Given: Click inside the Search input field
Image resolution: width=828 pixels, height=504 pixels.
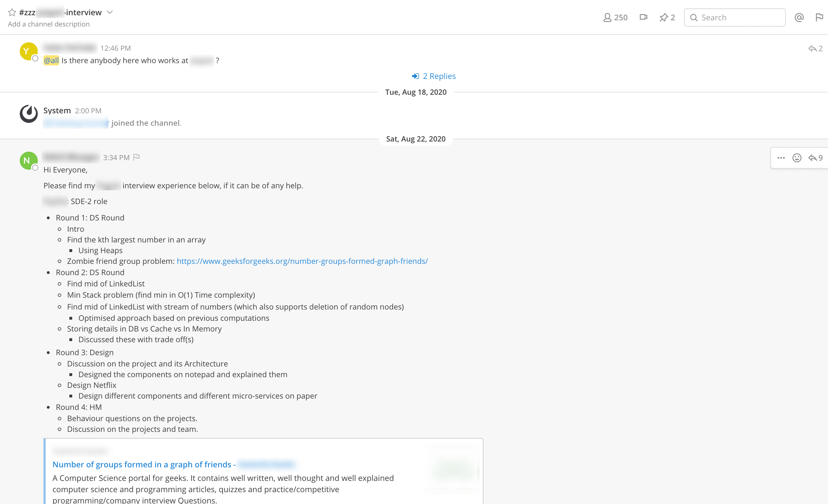Looking at the screenshot, I should tap(739, 17).
